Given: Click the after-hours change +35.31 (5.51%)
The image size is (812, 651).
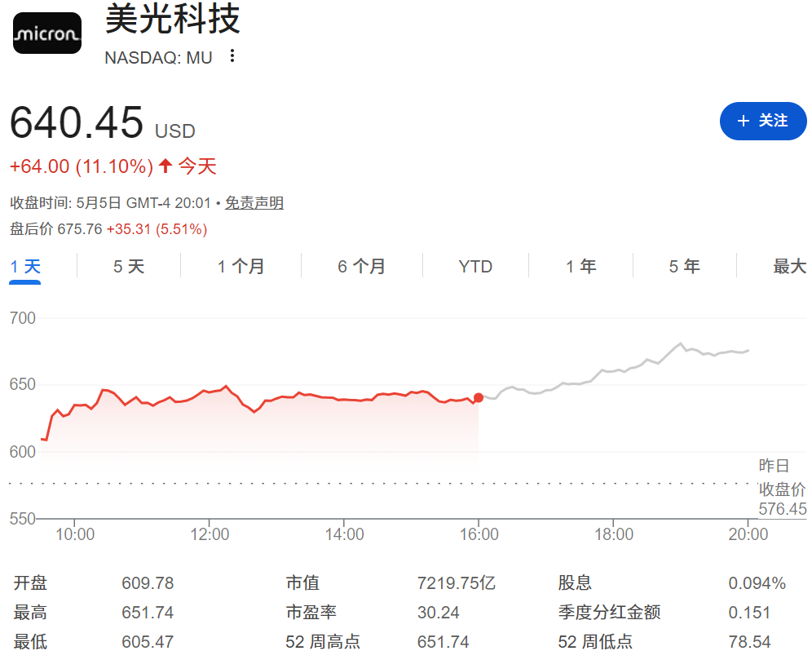Looking at the screenshot, I should pyautogui.click(x=157, y=229).
